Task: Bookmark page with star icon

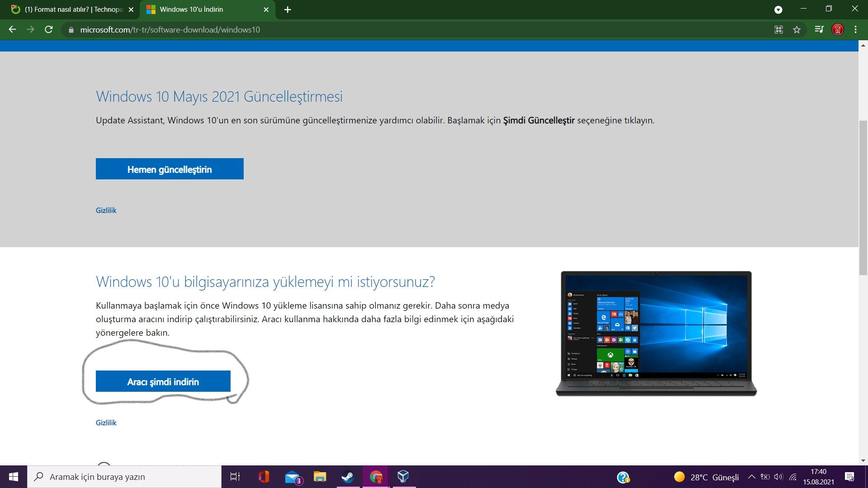Action: click(x=797, y=30)
